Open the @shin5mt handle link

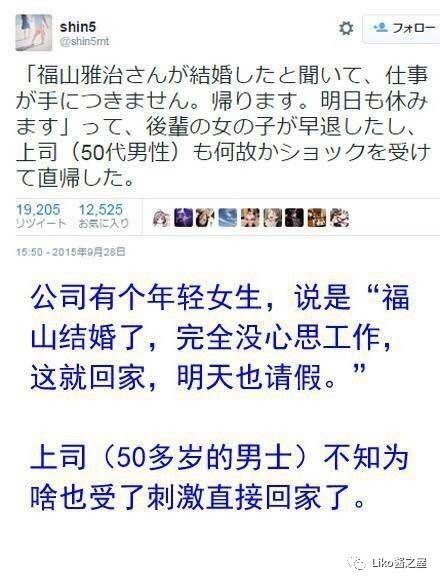[85, 41]
